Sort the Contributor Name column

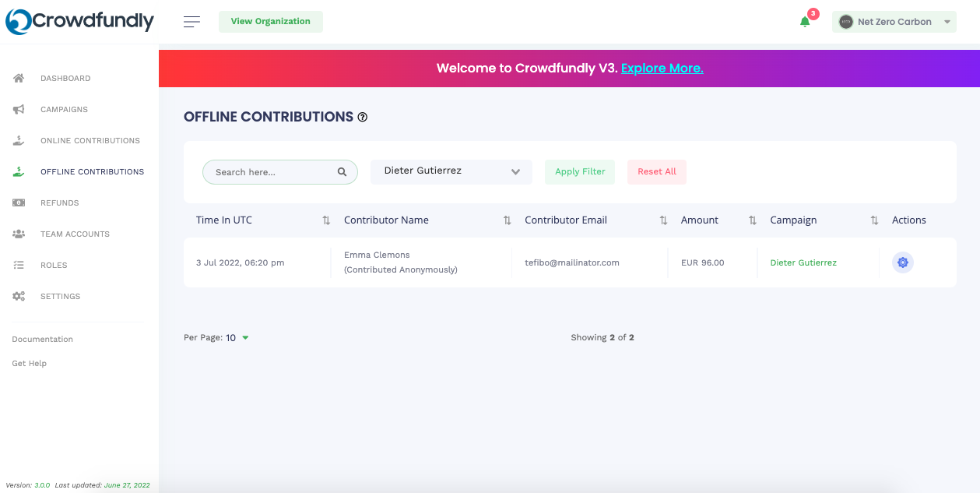click(507, 220)
